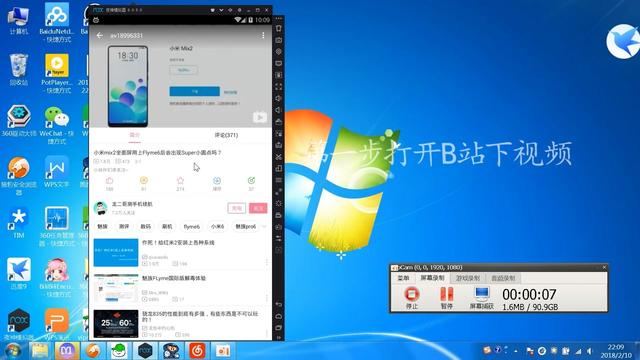The width and height of the screenshot is (640, 360).
Task: Open the 360驱动大师 desktop icon
Action: click(19, 121)
